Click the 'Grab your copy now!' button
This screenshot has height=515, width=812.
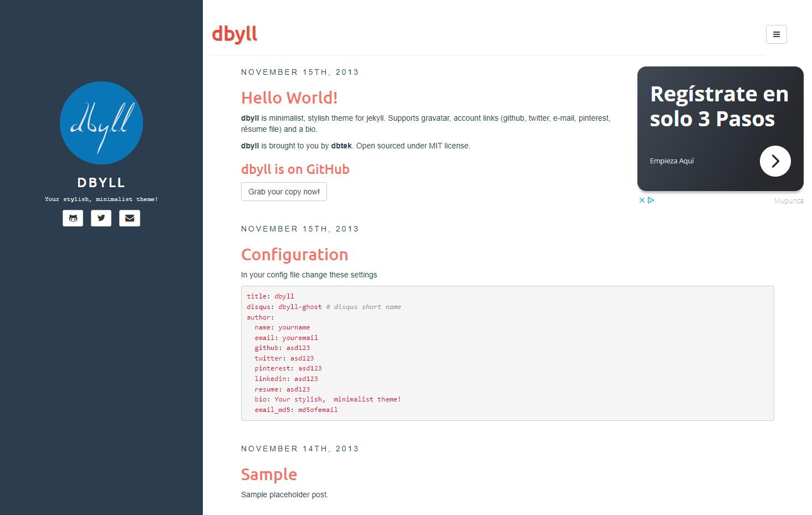click(x=284, y=192)
